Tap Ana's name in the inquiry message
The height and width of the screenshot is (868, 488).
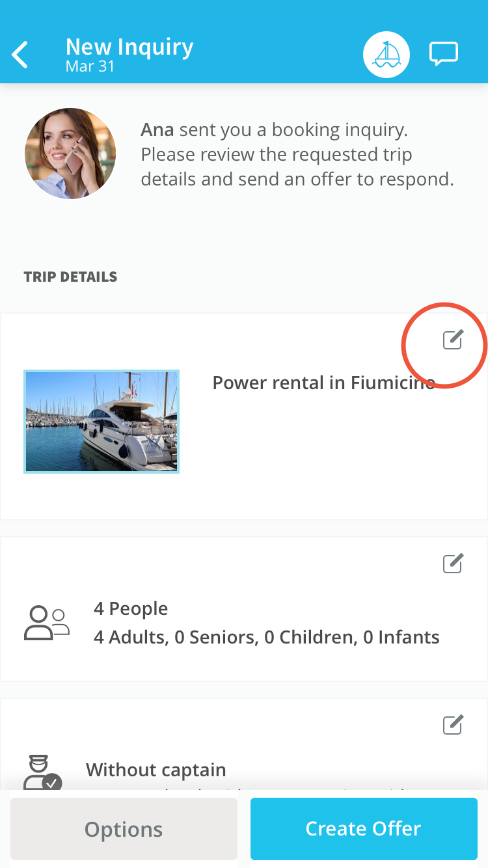coord(157,130)
